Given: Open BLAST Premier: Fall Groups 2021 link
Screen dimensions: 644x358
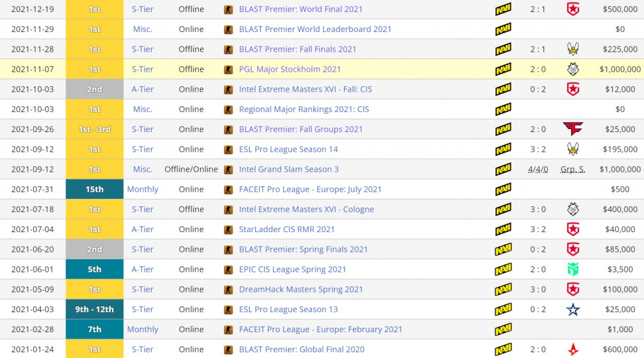Looking at the screenshot, I should tap(301, 129).
